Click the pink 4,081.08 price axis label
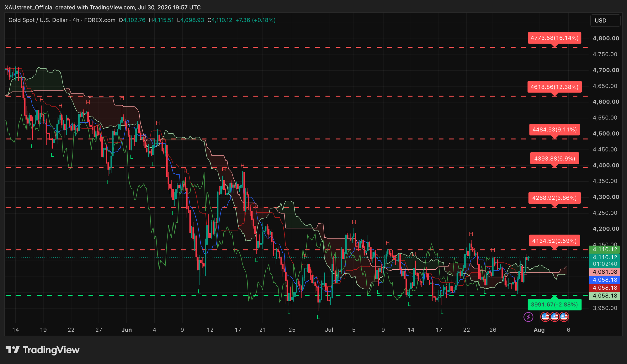This screenshot has width=627, height=364. (x=605, y=272)
